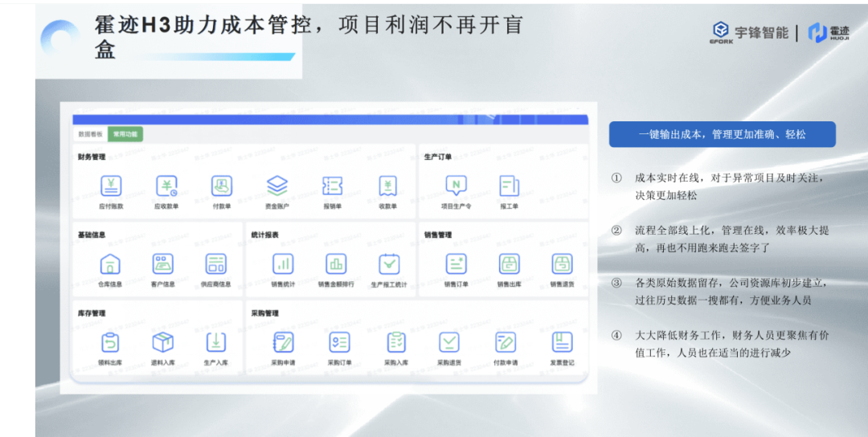The width and height of the screenshot is (868, 437).
Task: Open the 采购申请 notebook icon
Action: [283, 342]
